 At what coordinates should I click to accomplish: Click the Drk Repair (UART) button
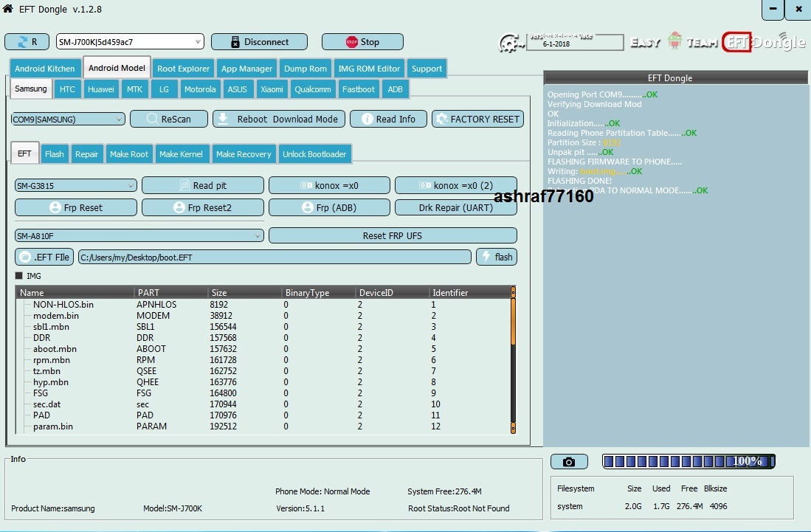click(455, 207)
